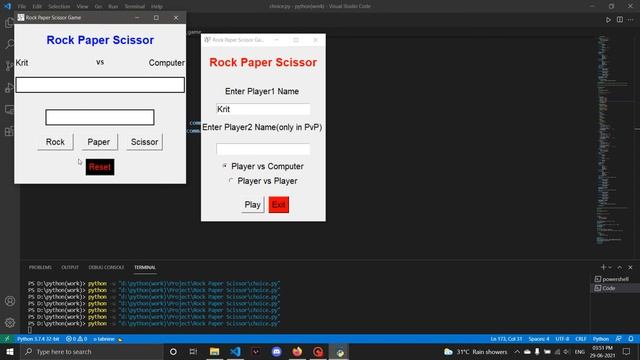Click the Type here to search box
Screen dimensions: 640x360
92,351
